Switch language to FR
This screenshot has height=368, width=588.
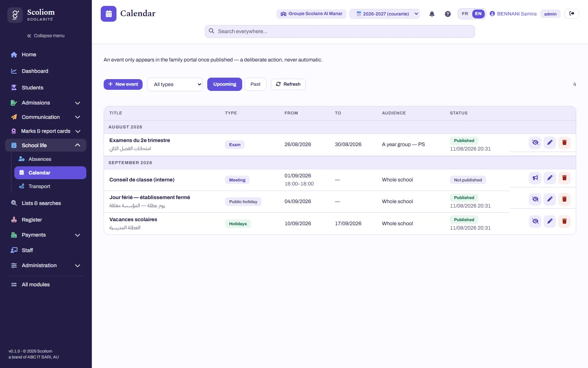(465, 14)
